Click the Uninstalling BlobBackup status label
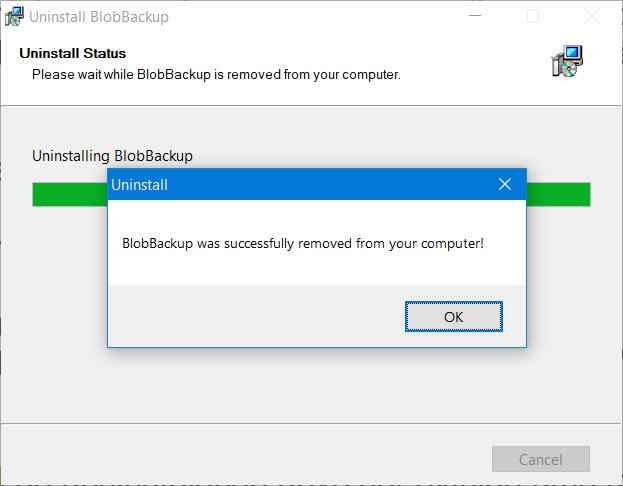Screen dimensions: 623x486 [112, 156]
